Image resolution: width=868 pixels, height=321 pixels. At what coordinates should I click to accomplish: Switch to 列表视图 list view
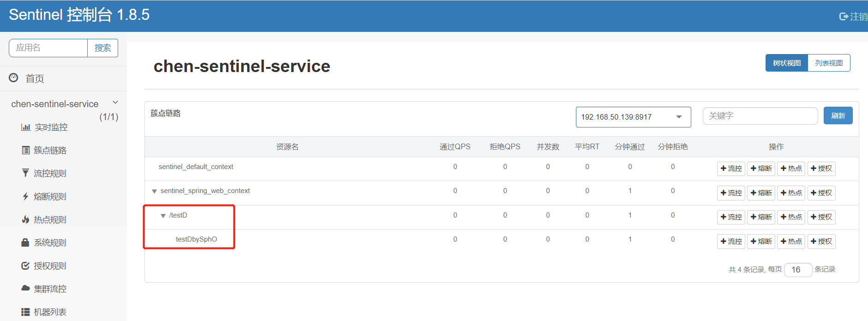tap(829, 63)
